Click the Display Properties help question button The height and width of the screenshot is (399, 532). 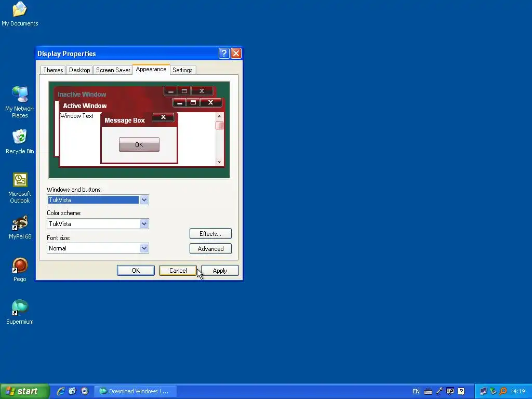(224, 54)
